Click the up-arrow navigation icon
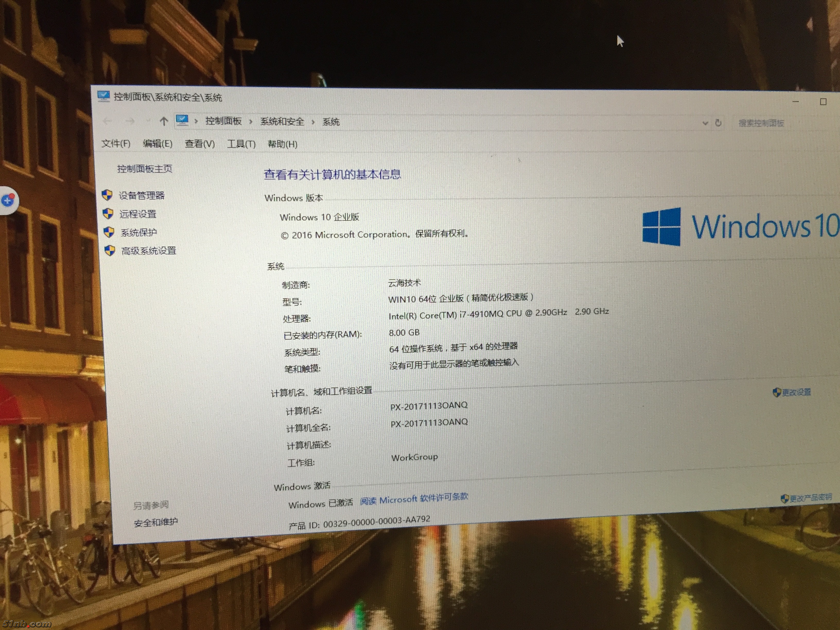The image size is (840, 630). click(164, 121)
